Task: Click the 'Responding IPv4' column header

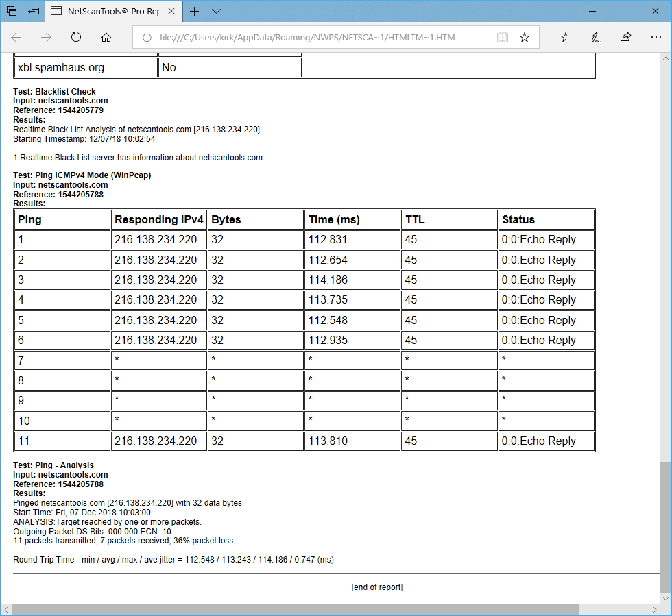Action: coord(159,220)
